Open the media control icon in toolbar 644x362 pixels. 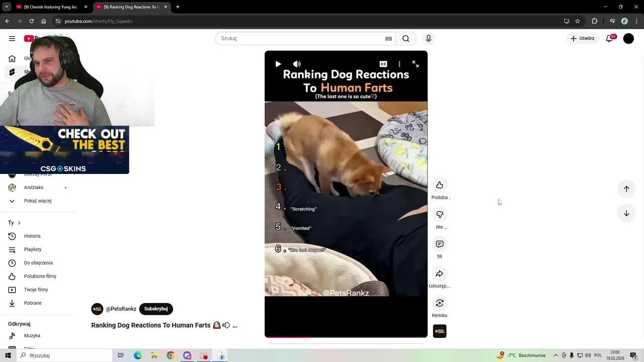point(612,21)
